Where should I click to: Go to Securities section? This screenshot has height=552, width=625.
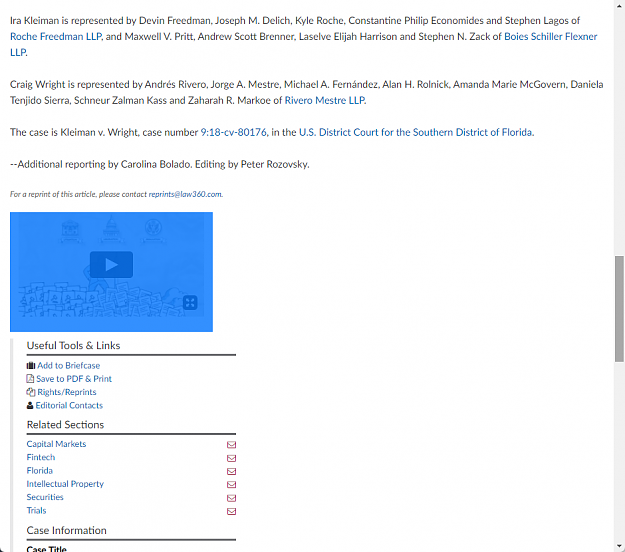click(x=45, y=497)
